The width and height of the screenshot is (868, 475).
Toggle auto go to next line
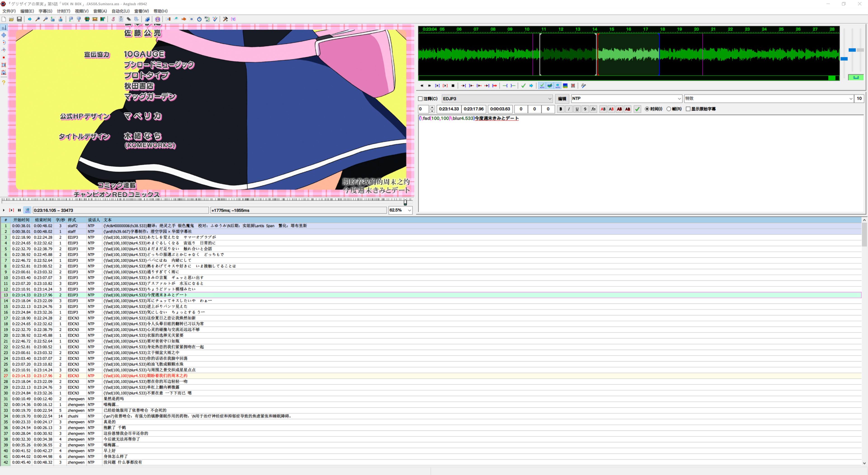[550, 86]
